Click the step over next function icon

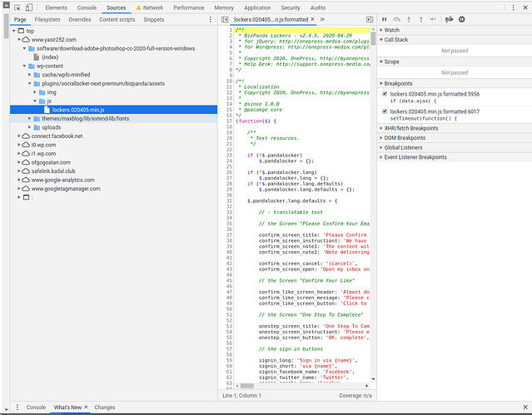(x=398, y=18)
